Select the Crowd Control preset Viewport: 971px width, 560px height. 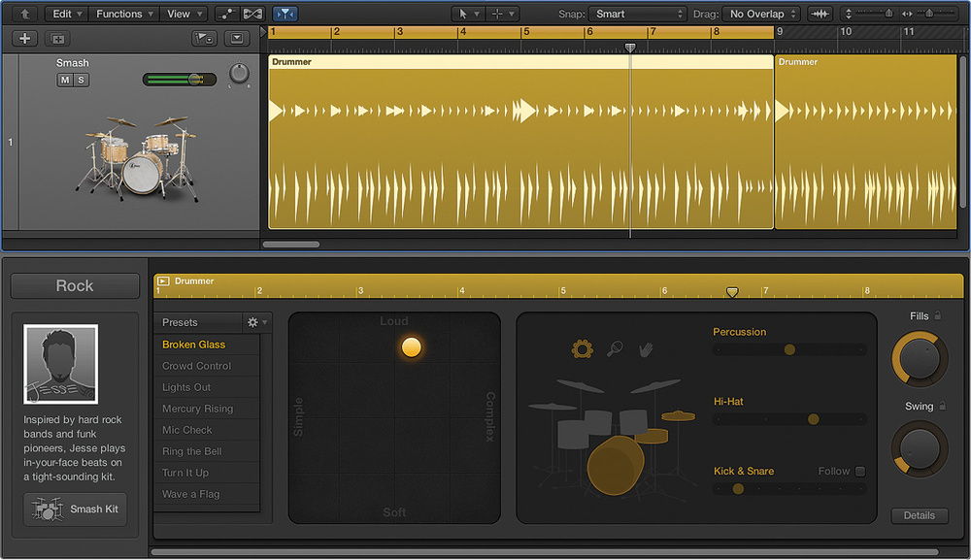click(197, 366)
